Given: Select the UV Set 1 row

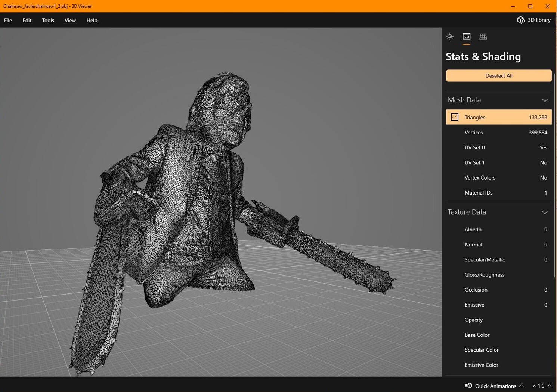Looking at the screenshot, I should (x=499, y=162).
